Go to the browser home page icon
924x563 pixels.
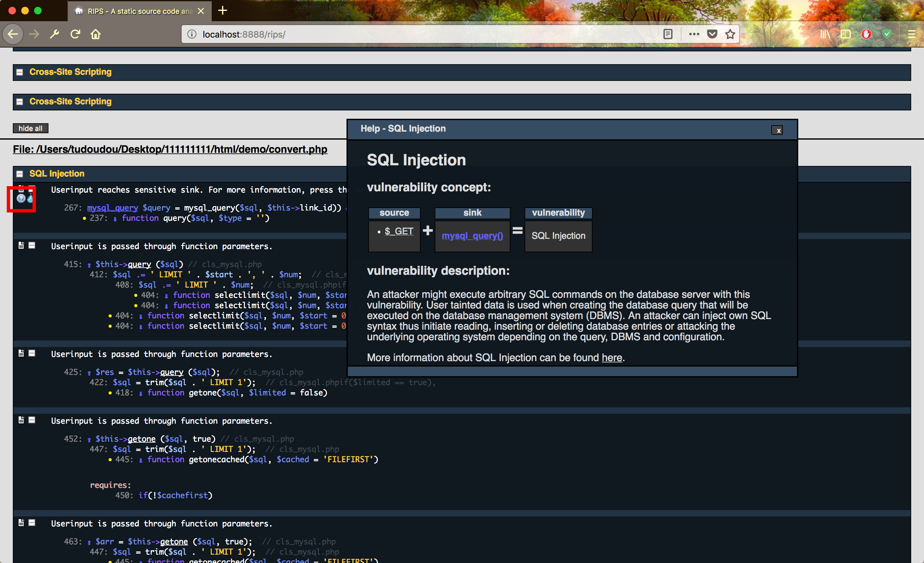[x=96, y=34]
